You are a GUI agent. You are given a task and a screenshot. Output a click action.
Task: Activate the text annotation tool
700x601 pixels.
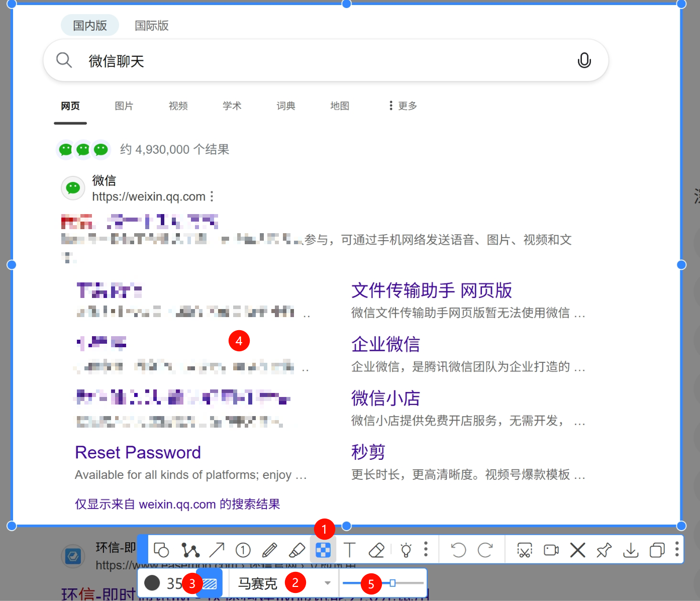(350, 549)
